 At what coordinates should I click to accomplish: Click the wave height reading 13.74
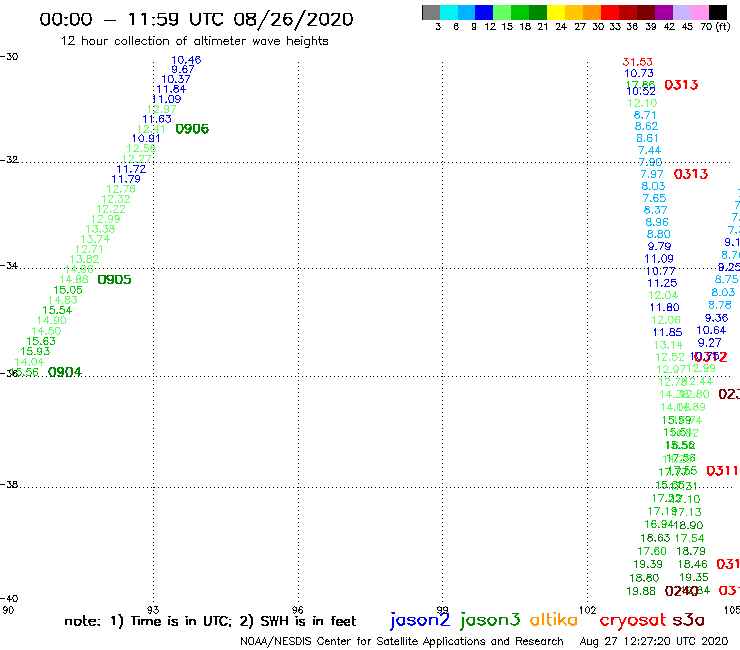(95, 239)
